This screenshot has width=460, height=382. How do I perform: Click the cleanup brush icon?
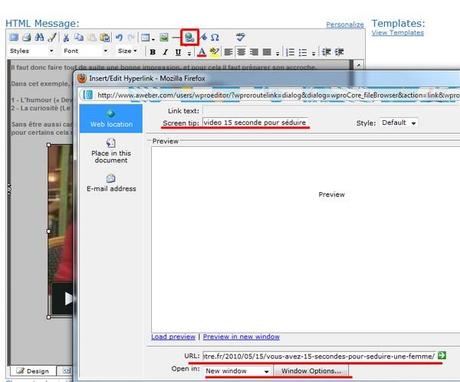[x=52, y=37]
